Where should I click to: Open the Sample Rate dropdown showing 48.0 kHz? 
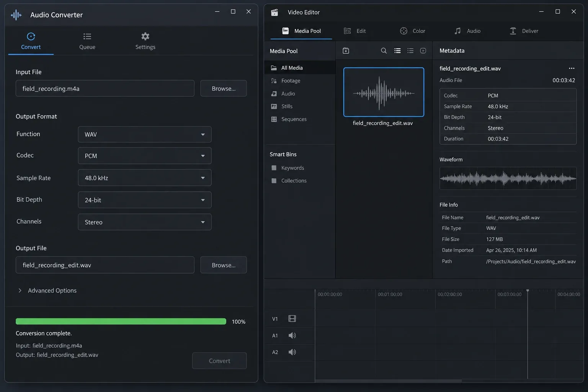pyautogui.click(x=145, y=178)
